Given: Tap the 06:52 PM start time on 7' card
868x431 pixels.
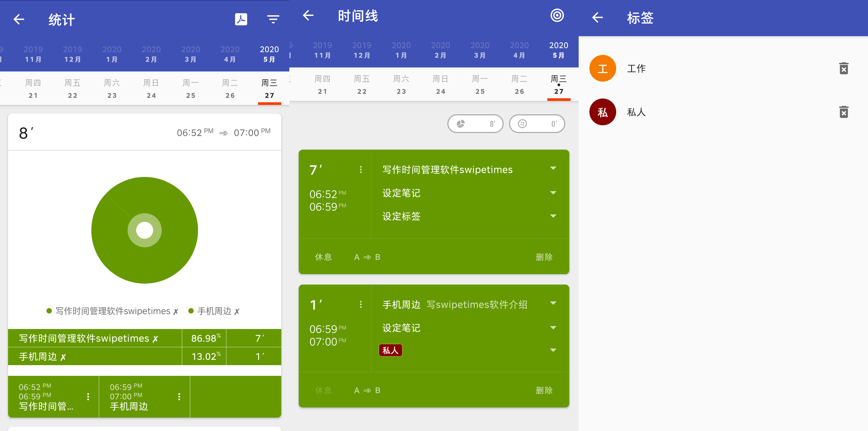Looking at the screenshot, I should pos(328,194).
